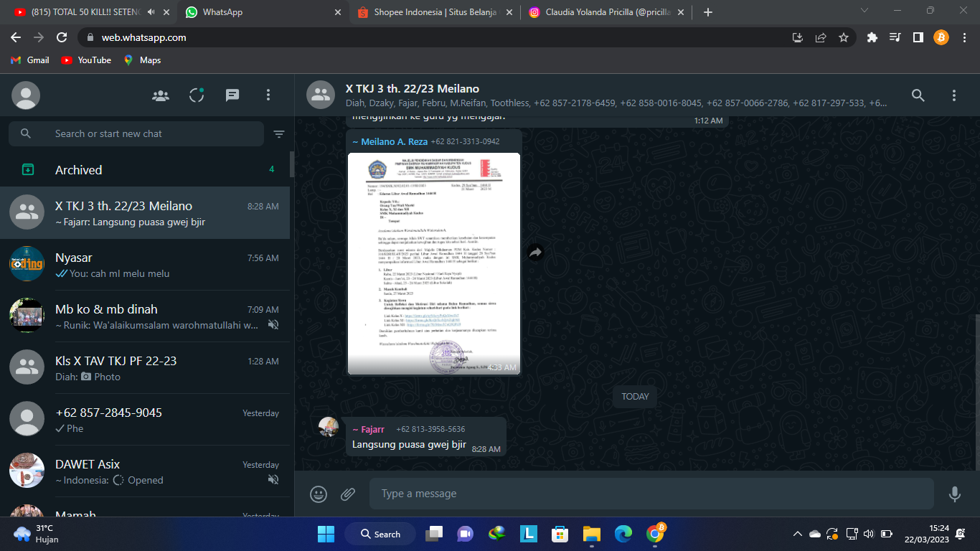980x551 pixels.
Task: Open Gmail bookmark
Action: coord(30,60)
